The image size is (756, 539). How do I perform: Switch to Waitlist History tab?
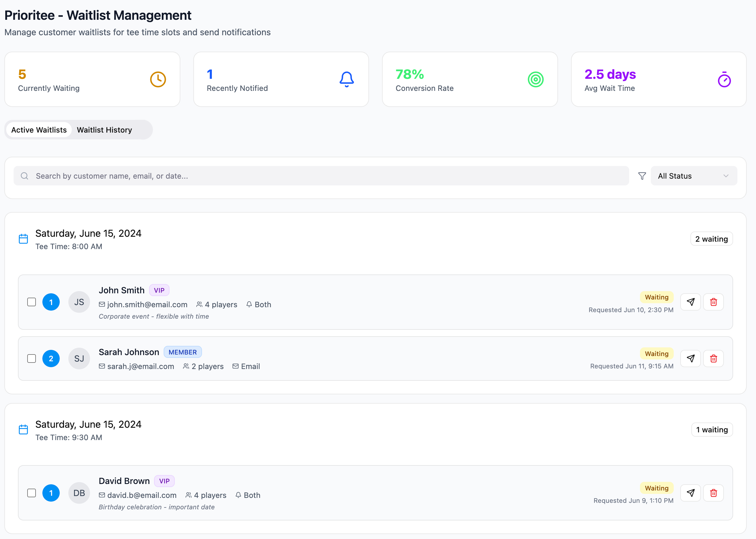(x=104, y=130)
